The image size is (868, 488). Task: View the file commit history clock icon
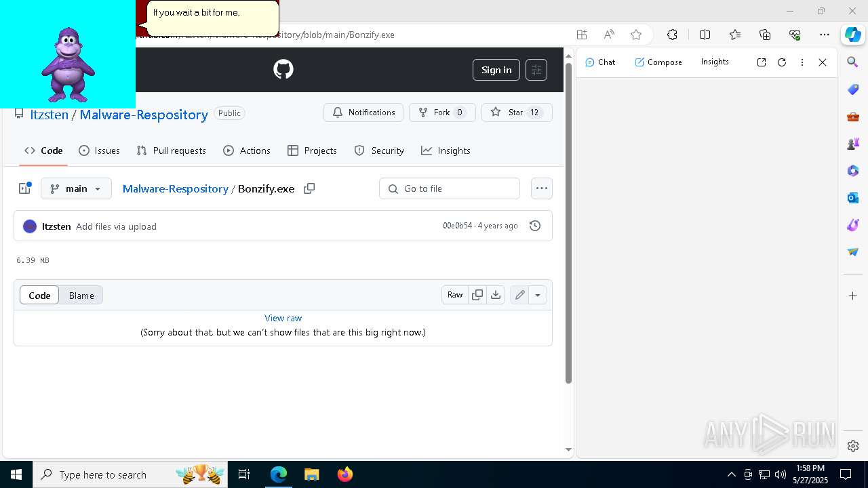point(535,226)
